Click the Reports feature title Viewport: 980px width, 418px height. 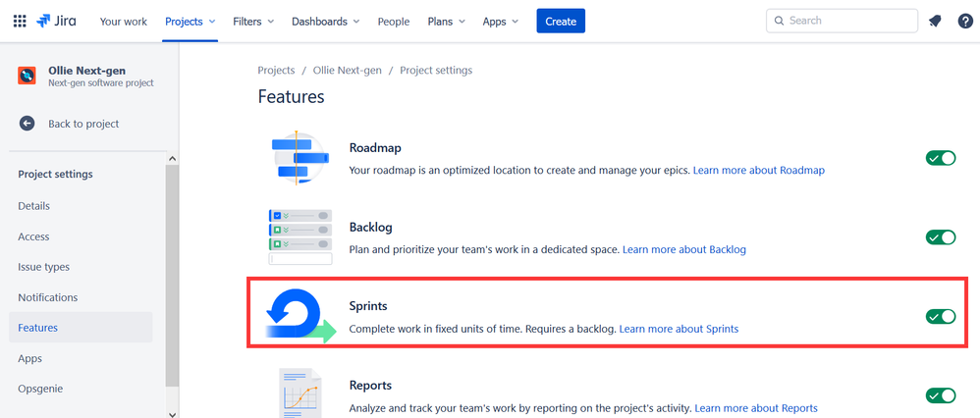[370, 386]
